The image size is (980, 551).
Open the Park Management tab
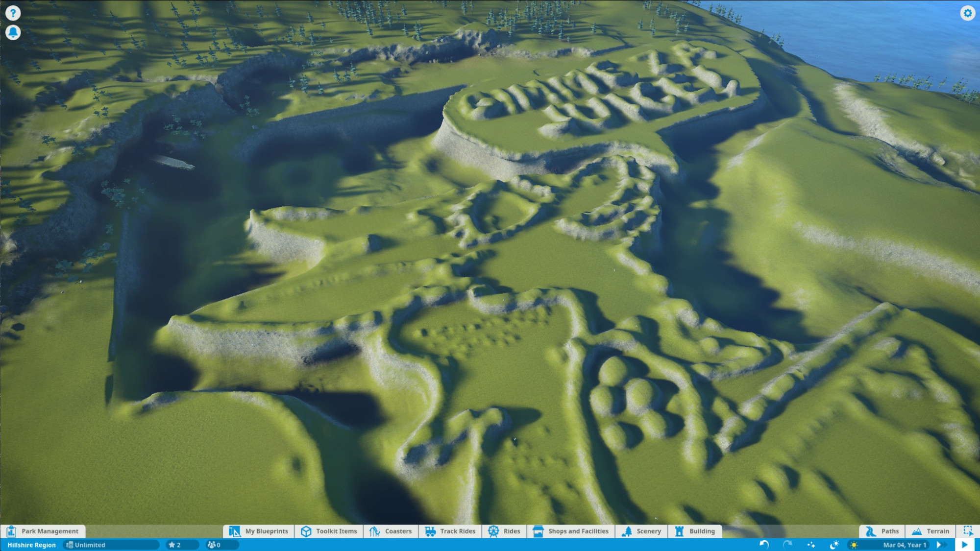(43, 531)
